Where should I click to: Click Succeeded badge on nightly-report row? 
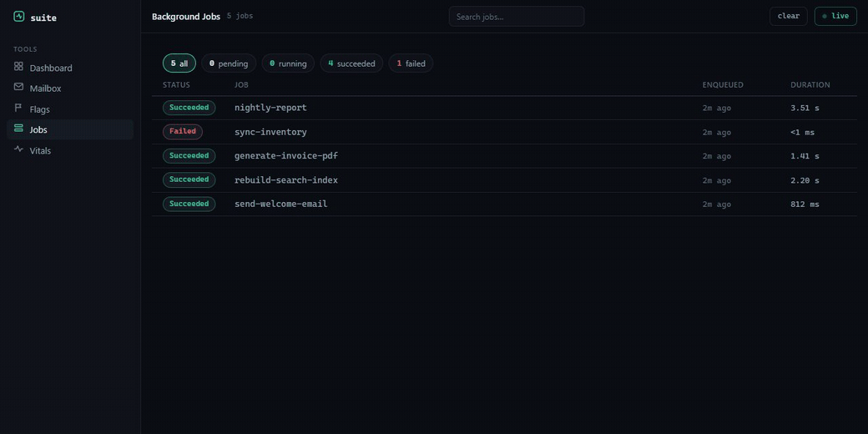point(189,108)
